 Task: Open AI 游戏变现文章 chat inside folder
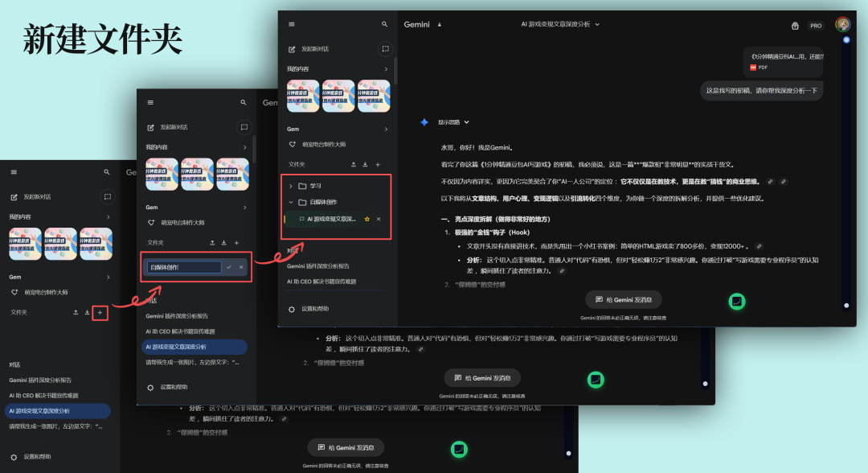coord(331,219)
